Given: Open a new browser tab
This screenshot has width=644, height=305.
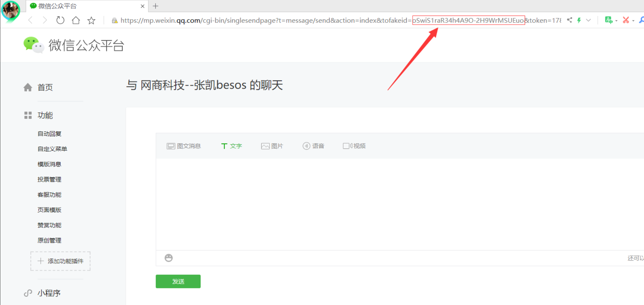Looking at the screenshot, I should pyautogui.click(x=156, y=6).
